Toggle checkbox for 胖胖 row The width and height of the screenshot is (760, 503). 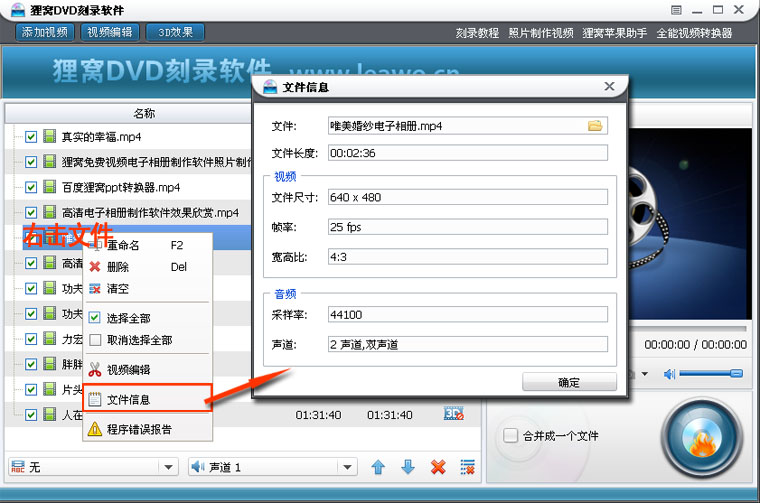click(x=31, y=364)
